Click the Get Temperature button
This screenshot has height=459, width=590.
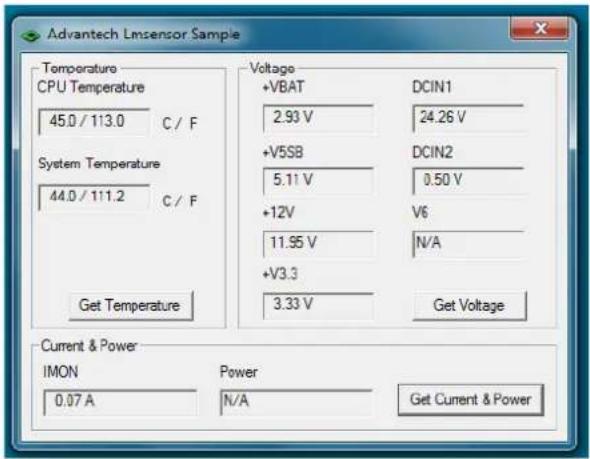point(131,305)
